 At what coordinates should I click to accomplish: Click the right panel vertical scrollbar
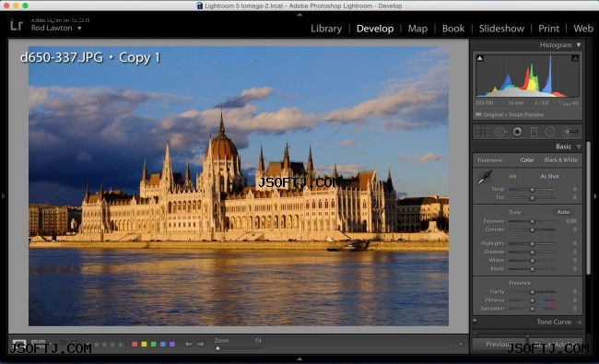point(588,208)
